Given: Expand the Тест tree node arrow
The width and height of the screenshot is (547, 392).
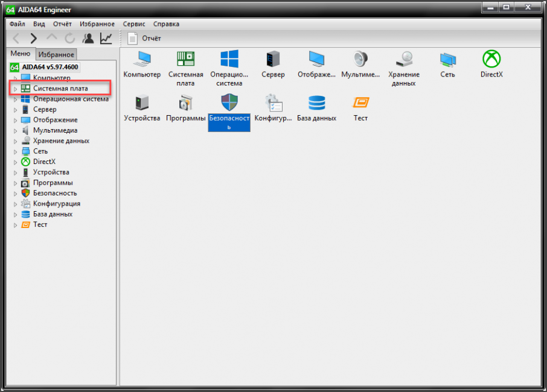Looking at the screenshot, I should point(16,225).
